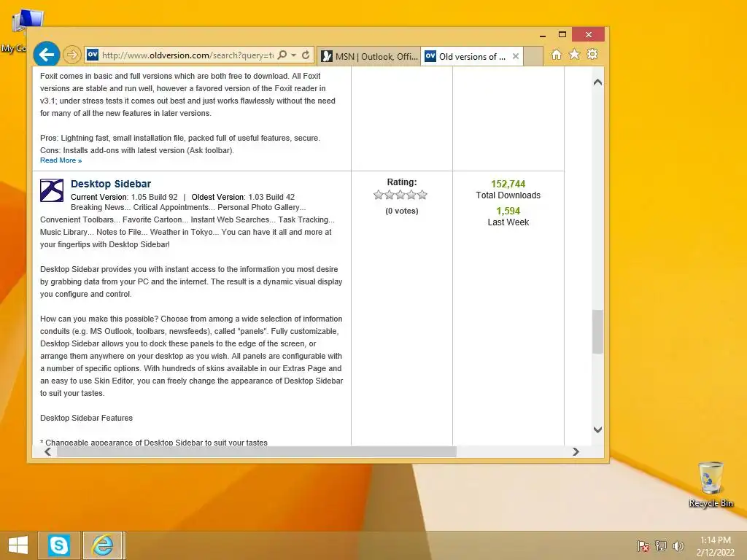This screenshot has height=560, width=747.
Task: Open the Foxit Read More link
Action: [61, 160]
